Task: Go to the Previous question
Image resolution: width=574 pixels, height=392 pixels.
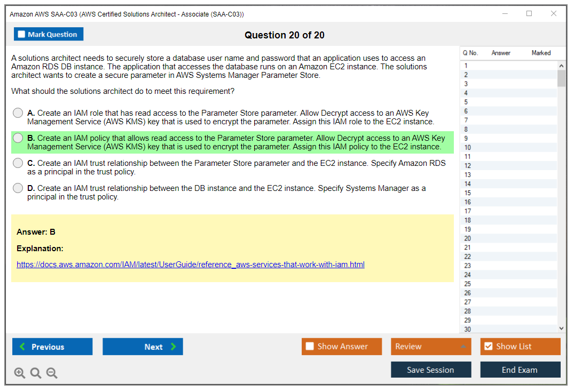Action: [52, 347]
